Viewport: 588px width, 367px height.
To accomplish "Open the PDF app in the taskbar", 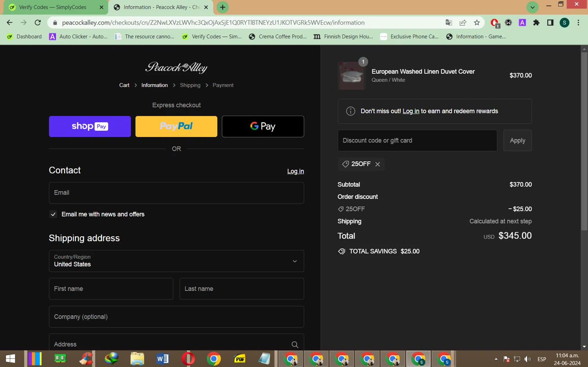I will click(x=240, y=358).
